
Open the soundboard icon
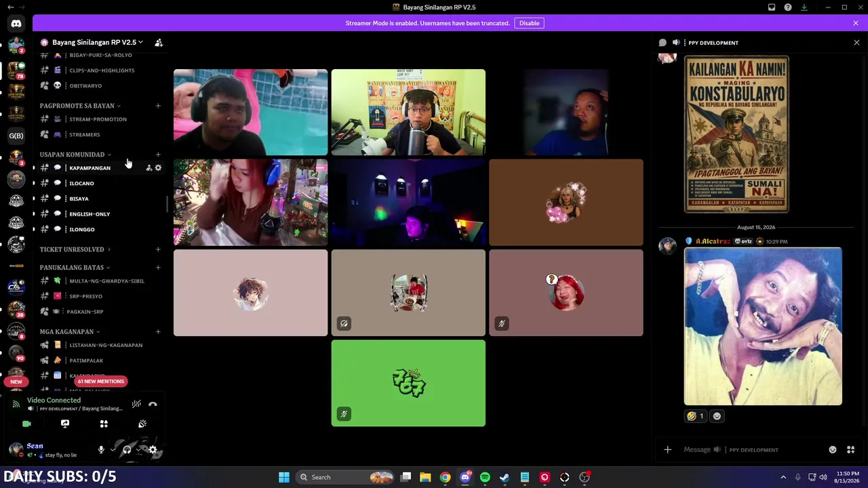point(142,424)
